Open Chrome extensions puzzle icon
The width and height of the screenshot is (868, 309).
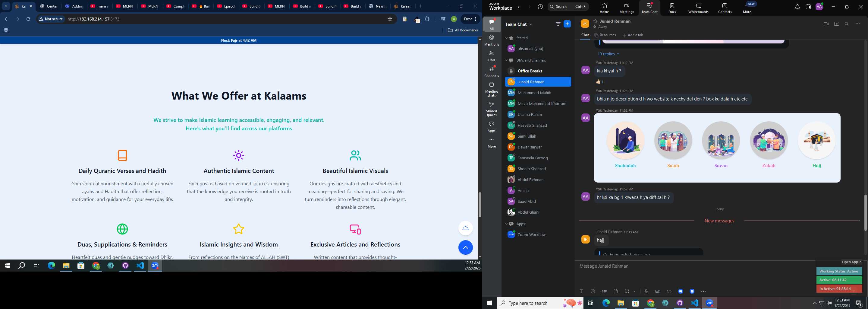pos(427,19)
